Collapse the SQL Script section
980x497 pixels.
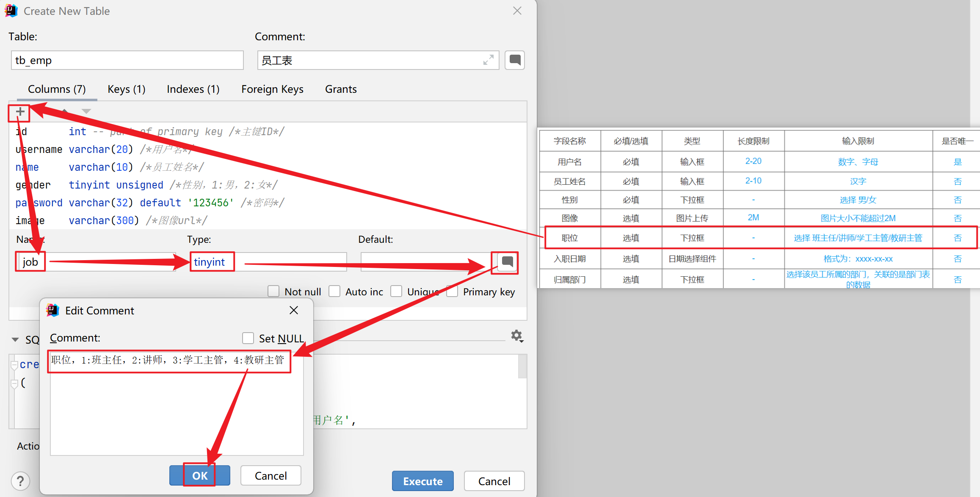click(x=15, y=340)
